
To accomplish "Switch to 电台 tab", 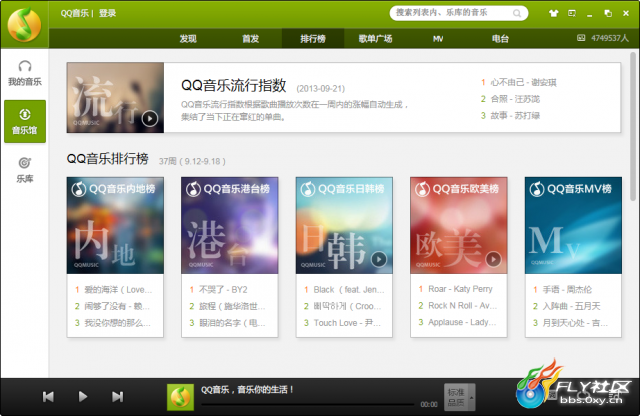I will [500, 39].
